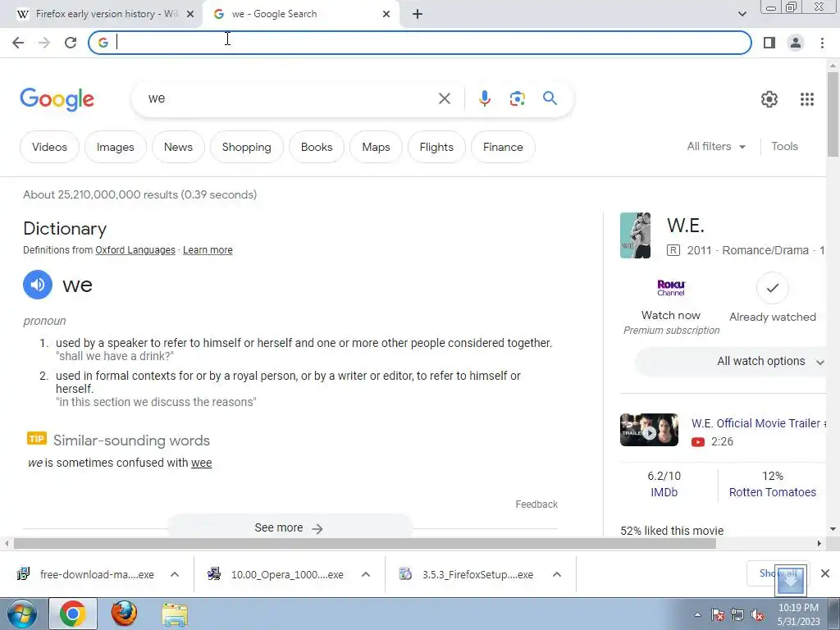Close the downloads bar
This screenshot has height=630, width=840.
[x=825, y=573]
